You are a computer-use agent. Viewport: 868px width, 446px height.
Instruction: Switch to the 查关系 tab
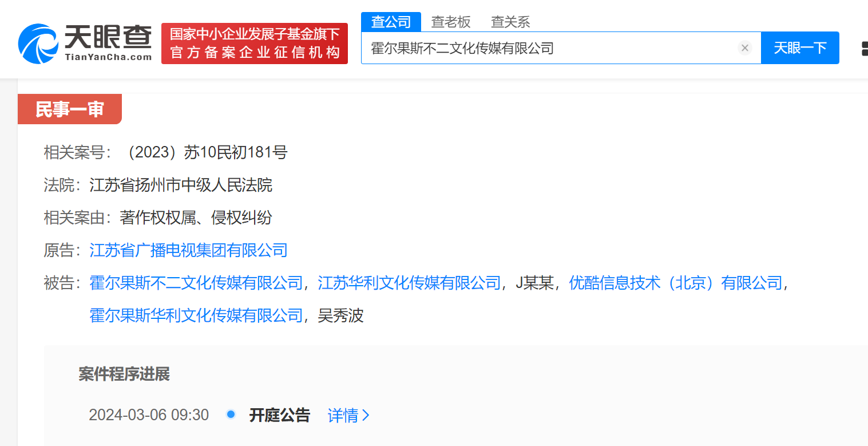(x=510, y=22)
